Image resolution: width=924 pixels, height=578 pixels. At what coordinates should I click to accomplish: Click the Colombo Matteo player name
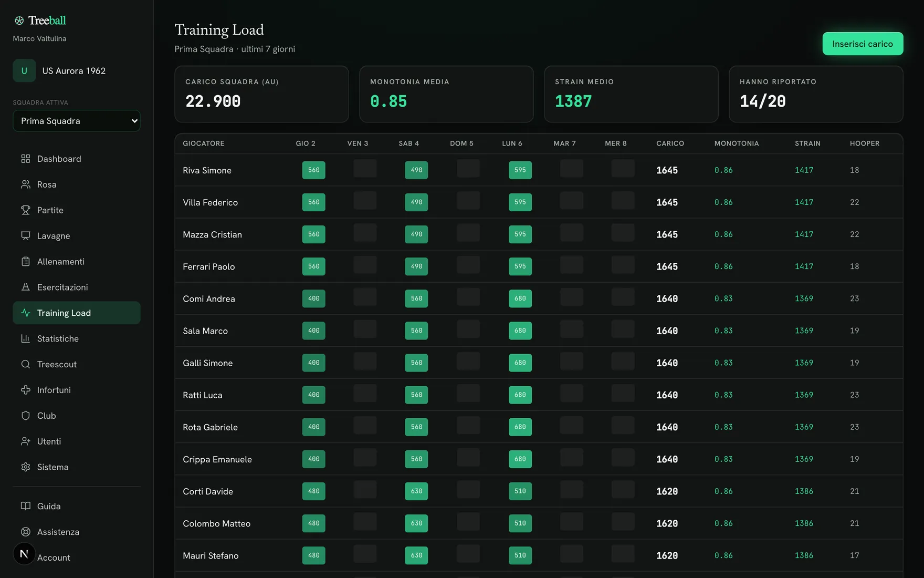pos(217,523)
